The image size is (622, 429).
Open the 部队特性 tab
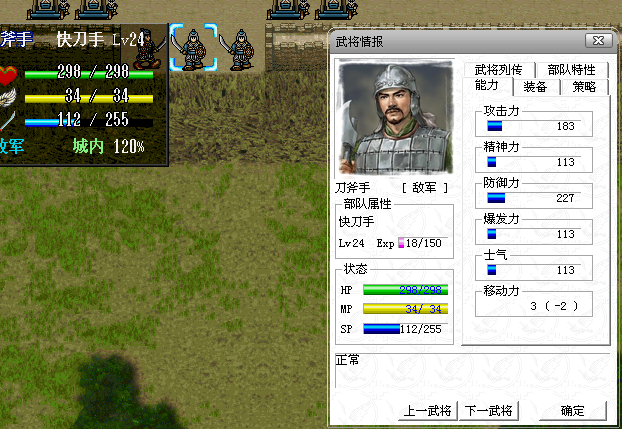[572, 70]
